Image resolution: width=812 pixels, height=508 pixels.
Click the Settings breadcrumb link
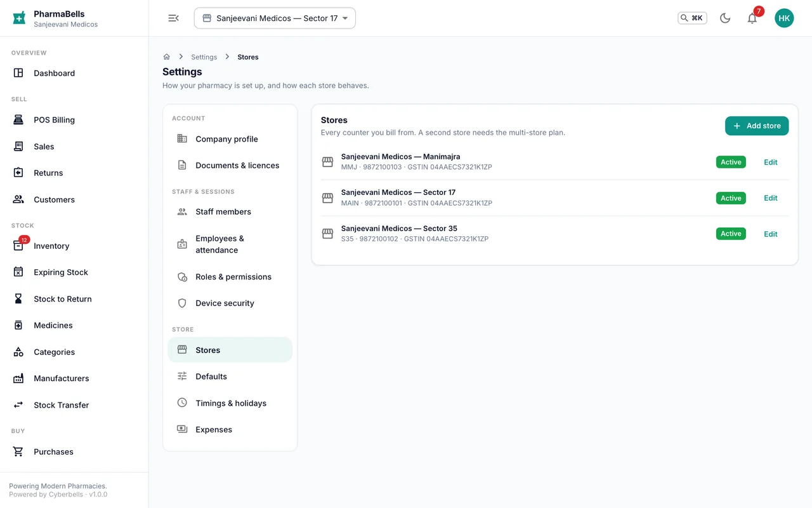click(204, 57)
